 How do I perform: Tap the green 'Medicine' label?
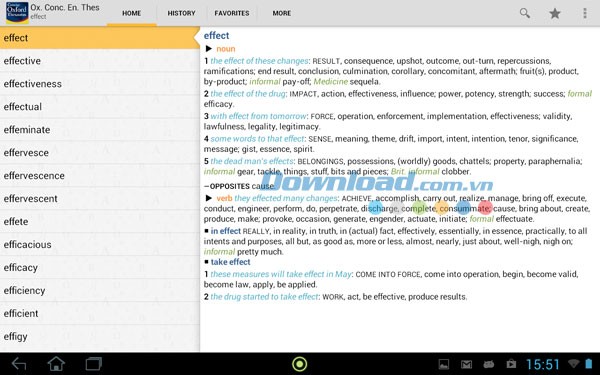click(331, 81)
